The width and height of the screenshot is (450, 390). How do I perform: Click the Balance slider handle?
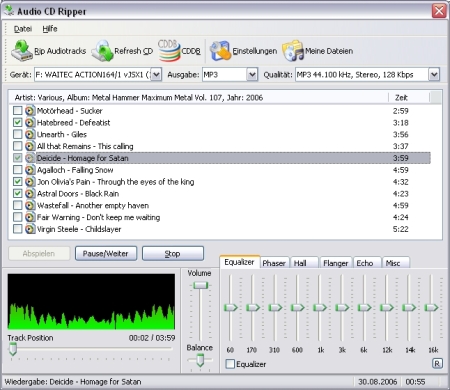200,360
